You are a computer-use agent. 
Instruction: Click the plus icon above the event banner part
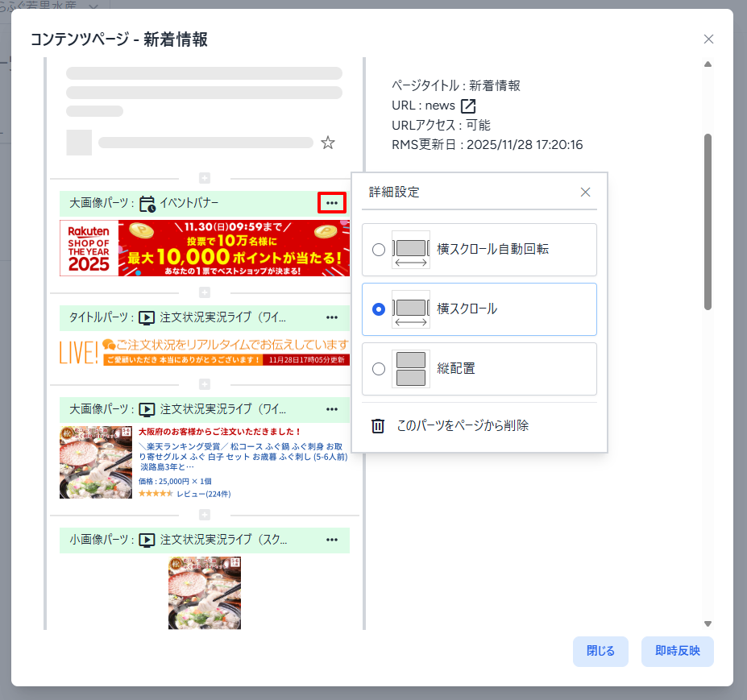pos(205,178)
